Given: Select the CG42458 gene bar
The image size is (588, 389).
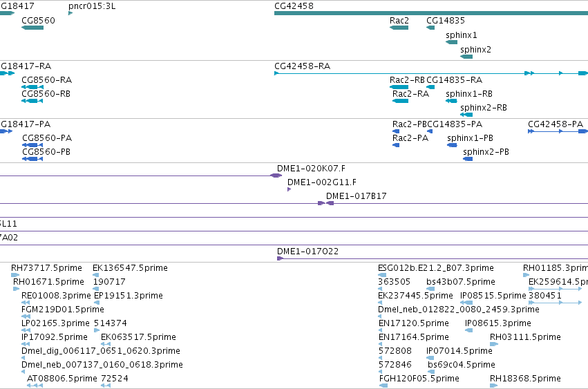Looking at the screenshot, I should pos(431,13).
